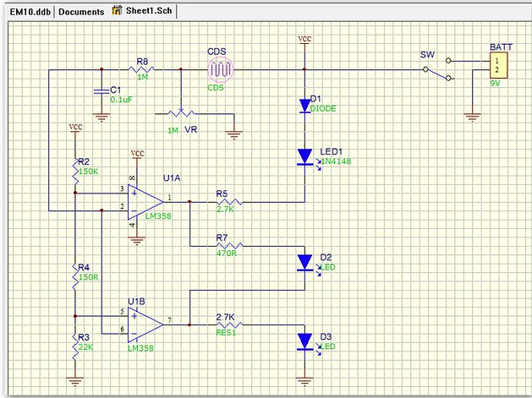Click the R2 150K resistor
This screenshot has width=532, height=398.
(x=75, y=169)
